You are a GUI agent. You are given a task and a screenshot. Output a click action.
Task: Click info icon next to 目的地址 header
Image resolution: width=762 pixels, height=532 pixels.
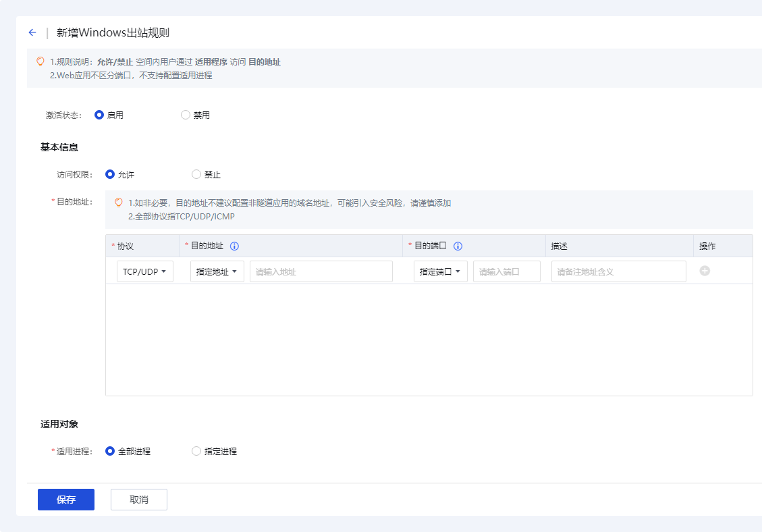[x=235, y=246]
